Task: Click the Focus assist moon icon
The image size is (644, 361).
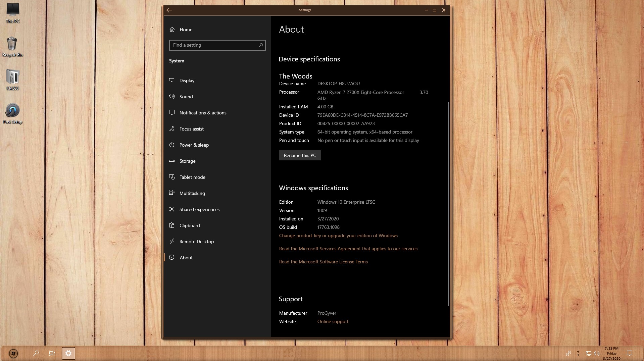Action: coord(172,128)
